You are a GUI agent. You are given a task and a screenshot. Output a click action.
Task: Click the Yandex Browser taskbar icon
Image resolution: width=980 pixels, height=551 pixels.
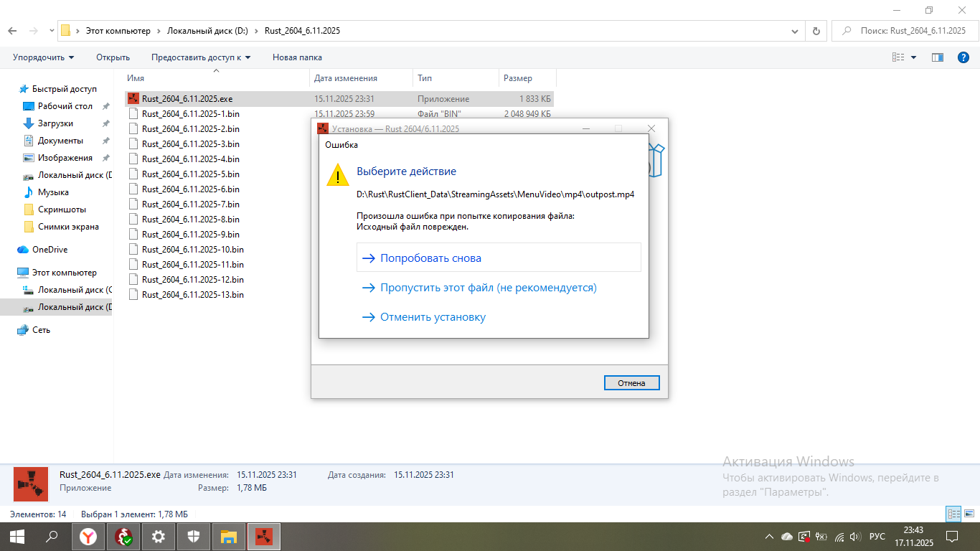(x=88, y=537)
